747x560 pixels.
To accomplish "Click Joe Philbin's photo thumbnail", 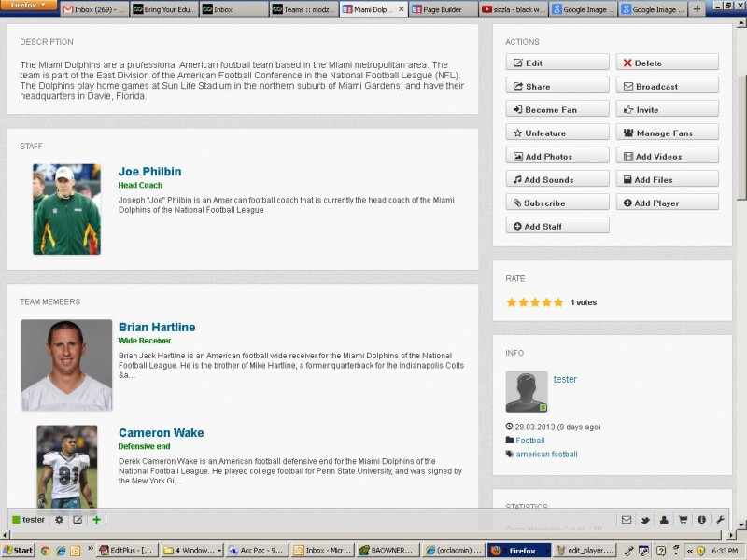I will (66, 209).
